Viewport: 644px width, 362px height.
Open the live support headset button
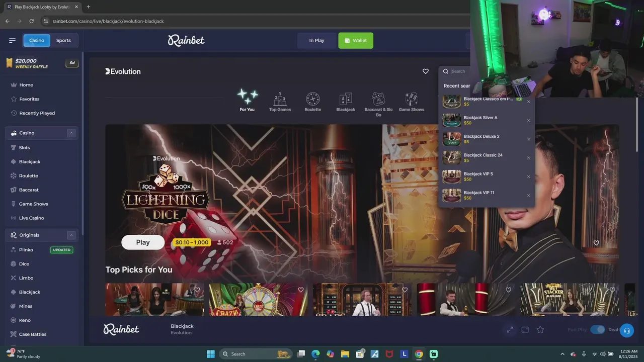tap(627, 330)
